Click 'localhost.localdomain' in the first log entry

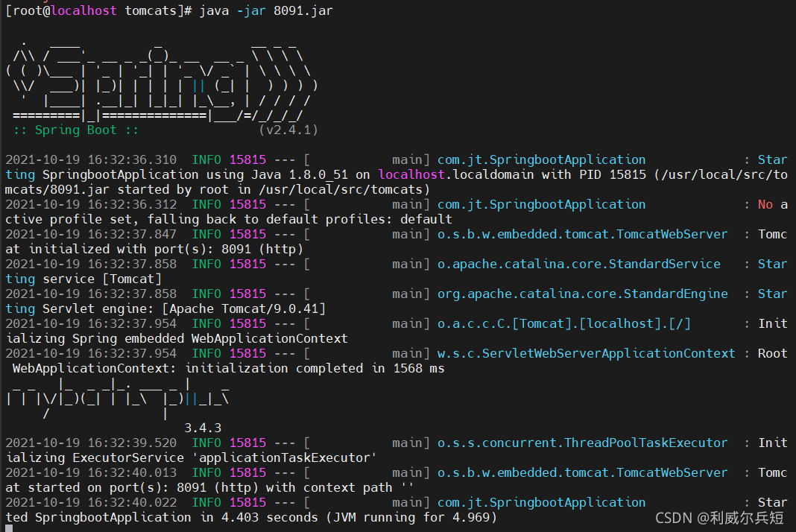coord(456,174)
